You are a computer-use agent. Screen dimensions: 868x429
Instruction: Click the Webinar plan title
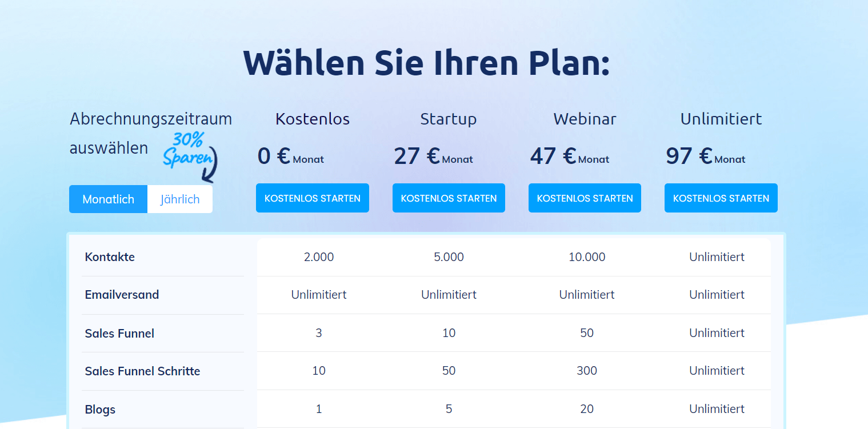[584, 119]
